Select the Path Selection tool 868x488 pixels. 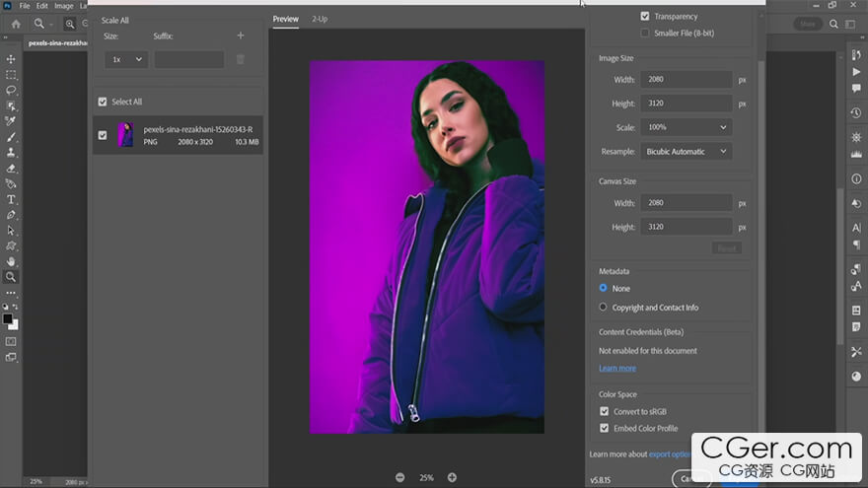click(11, 230)
